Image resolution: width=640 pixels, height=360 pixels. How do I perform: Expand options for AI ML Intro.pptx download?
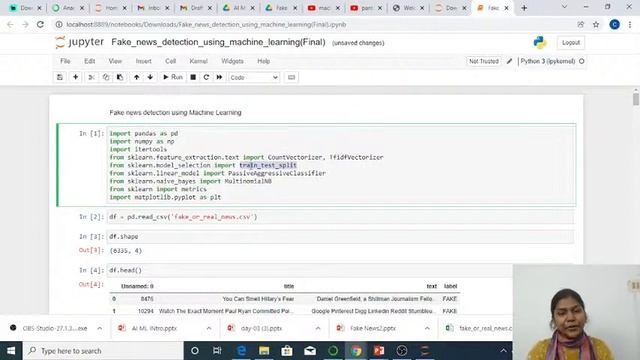pyautogui.click(x=209, y=328)
